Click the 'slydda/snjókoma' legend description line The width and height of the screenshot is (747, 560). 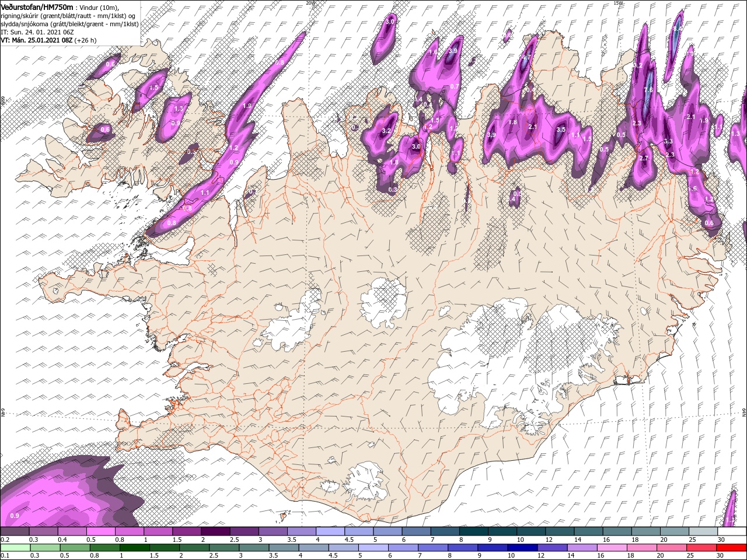click(69, 24)
